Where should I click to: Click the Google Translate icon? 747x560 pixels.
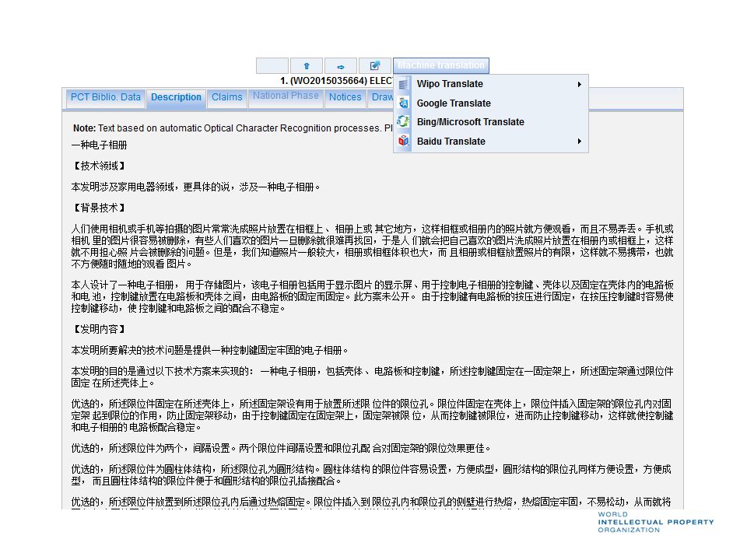tap(404, 103)
